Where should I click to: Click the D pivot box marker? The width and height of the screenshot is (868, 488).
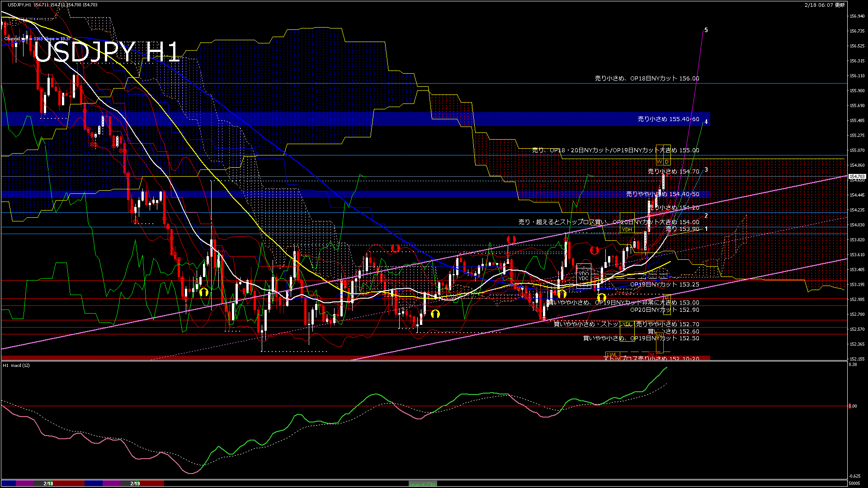[666, 162]
